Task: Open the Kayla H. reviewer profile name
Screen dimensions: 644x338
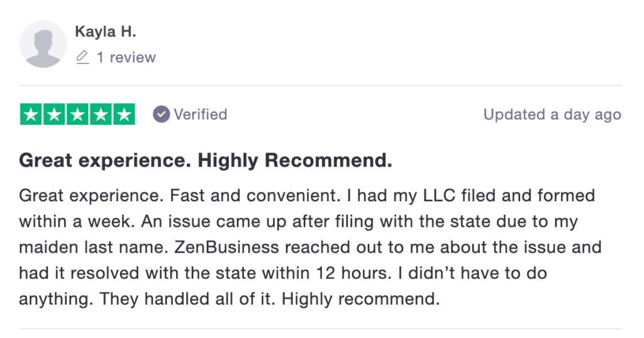Action: pyautogui.click(x=106, y=31)
